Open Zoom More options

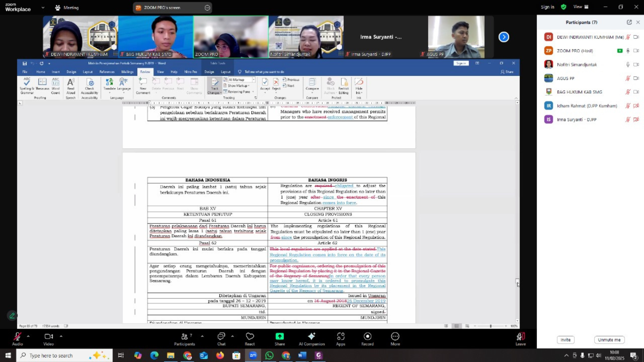click(x=395, y=339)
